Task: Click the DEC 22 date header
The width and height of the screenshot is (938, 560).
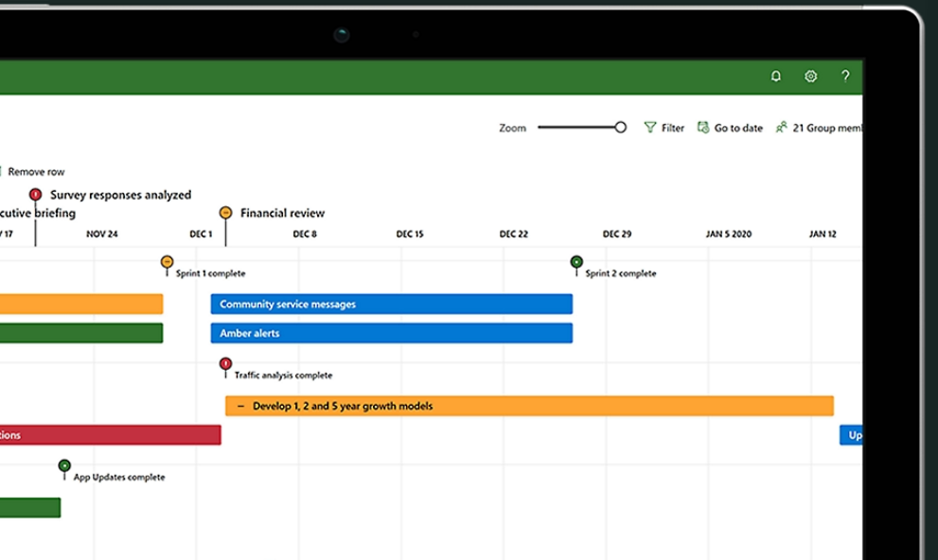Action: (x=513, y=234)
